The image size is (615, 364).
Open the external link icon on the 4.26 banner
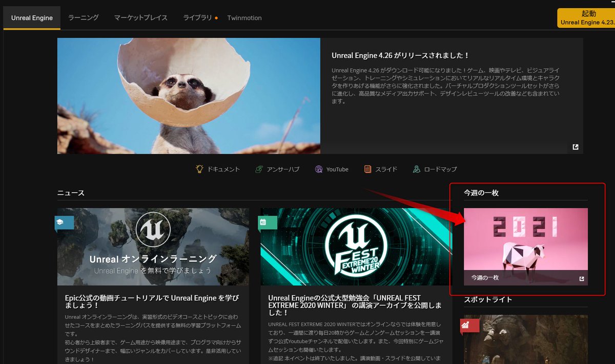click(x=576, y=147)
